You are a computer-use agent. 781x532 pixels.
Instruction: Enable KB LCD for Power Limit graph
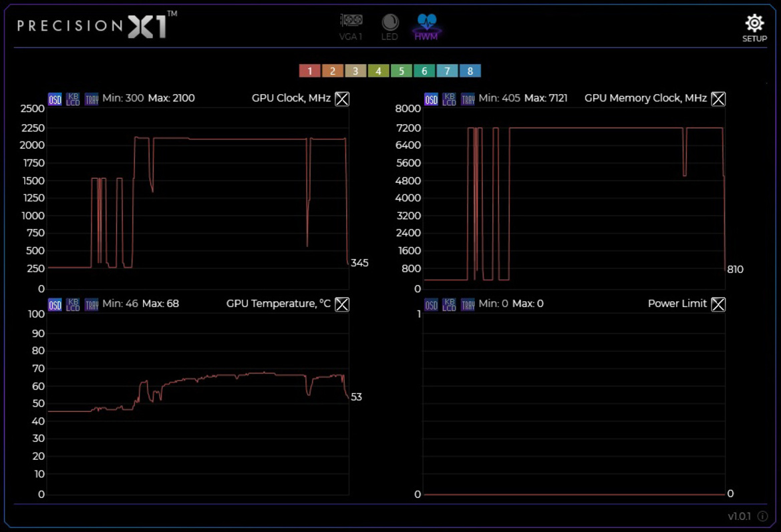(449, 304)
